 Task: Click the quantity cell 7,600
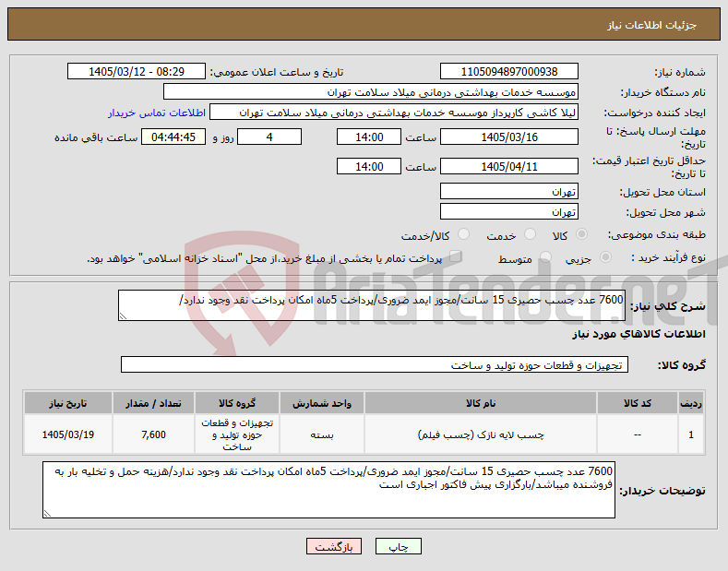153,435
